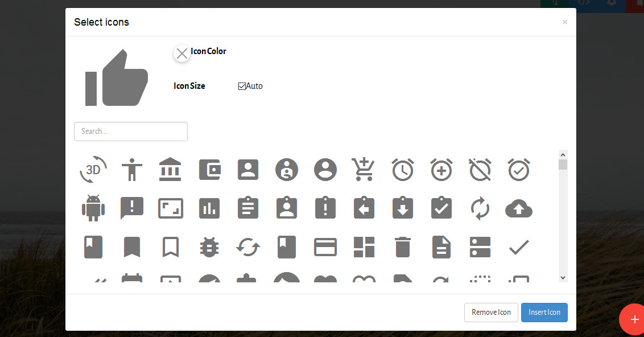Viewport: 644px width, 337px height.
Task: Choose the add shopping cart icon
Action: coord(363,169)
